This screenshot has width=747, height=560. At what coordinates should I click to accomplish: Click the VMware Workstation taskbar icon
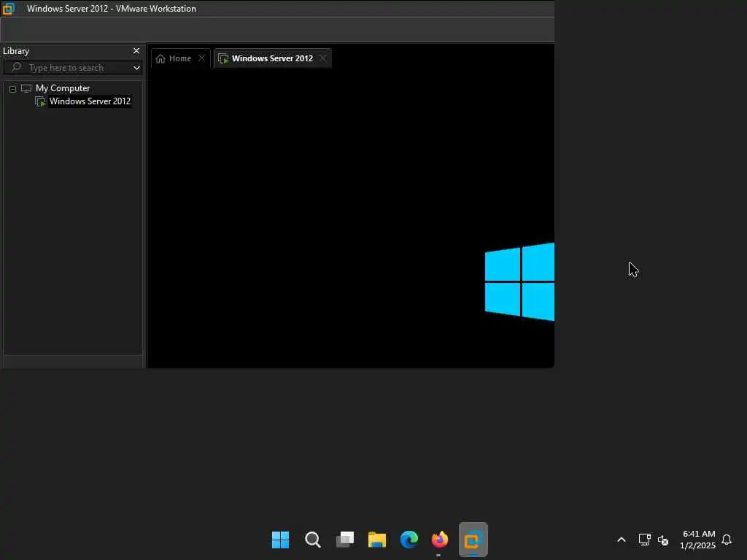click(x=473, y=540)
